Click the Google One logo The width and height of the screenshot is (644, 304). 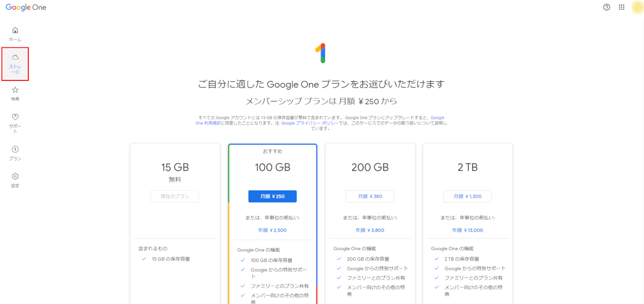(26, 7)
